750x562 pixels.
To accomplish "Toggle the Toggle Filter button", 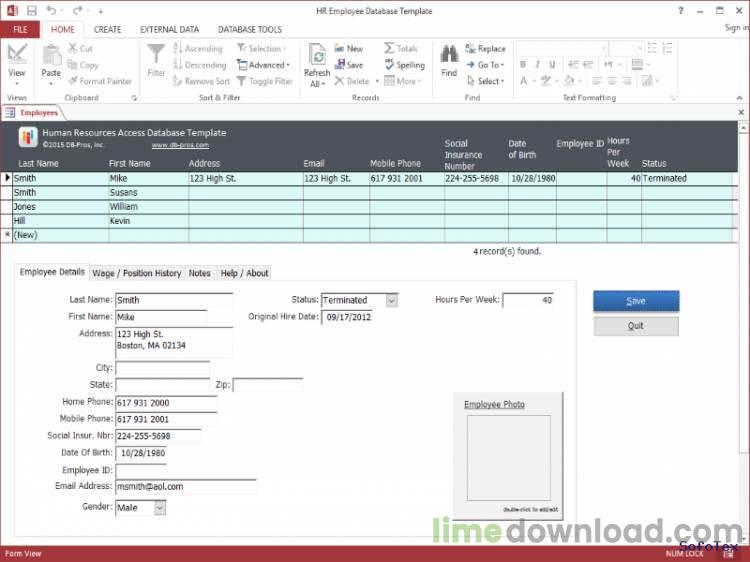I will (x=265, y=81).
